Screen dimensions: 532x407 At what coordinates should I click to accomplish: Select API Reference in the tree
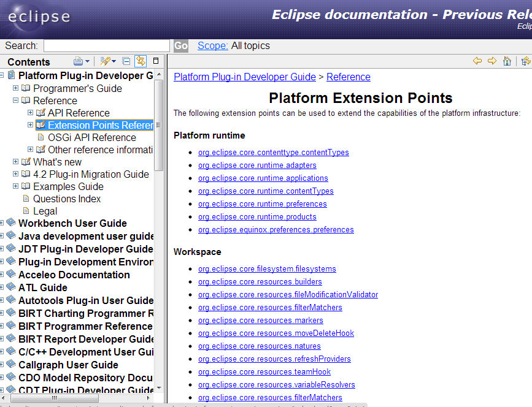(79, 113)
